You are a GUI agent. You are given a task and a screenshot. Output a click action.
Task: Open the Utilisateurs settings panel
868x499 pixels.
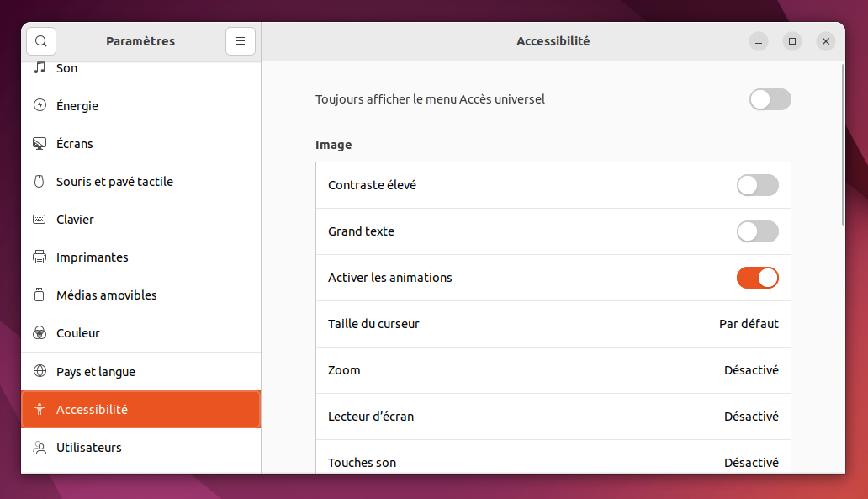tap(140, 448)
